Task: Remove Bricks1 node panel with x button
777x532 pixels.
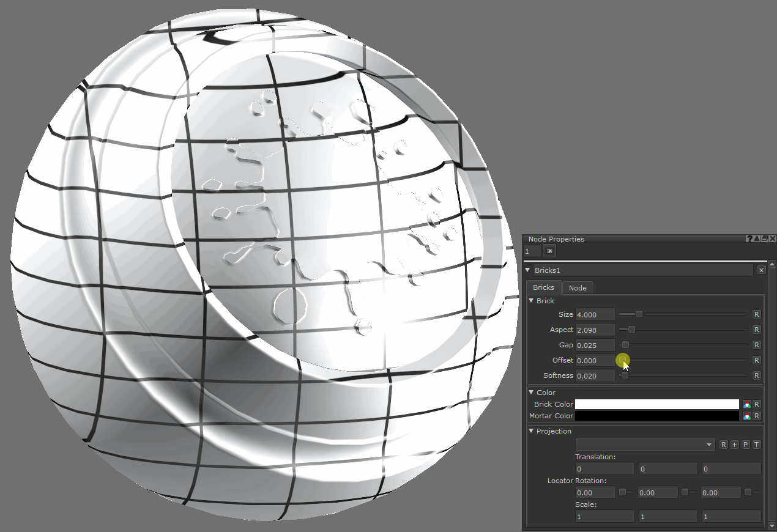Action: pyautogui.click(x=761, y=270)
